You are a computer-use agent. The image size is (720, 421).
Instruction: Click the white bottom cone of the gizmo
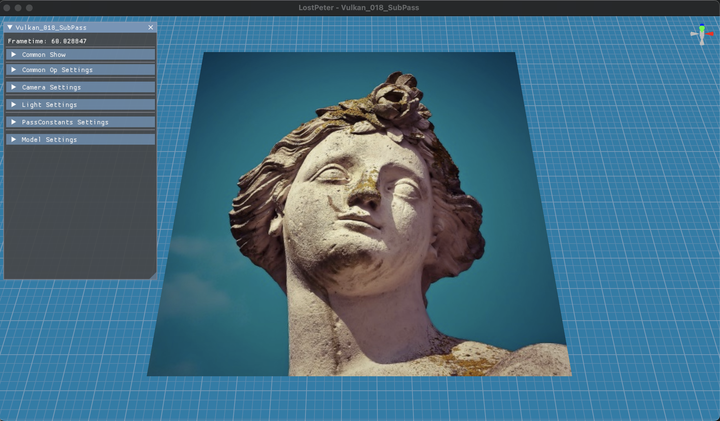(702, 41)
